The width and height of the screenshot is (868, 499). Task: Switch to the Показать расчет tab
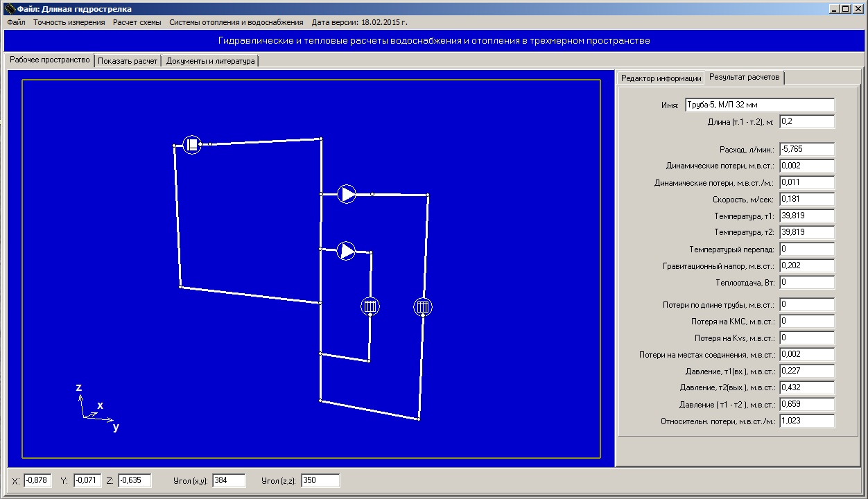(128, 61)
